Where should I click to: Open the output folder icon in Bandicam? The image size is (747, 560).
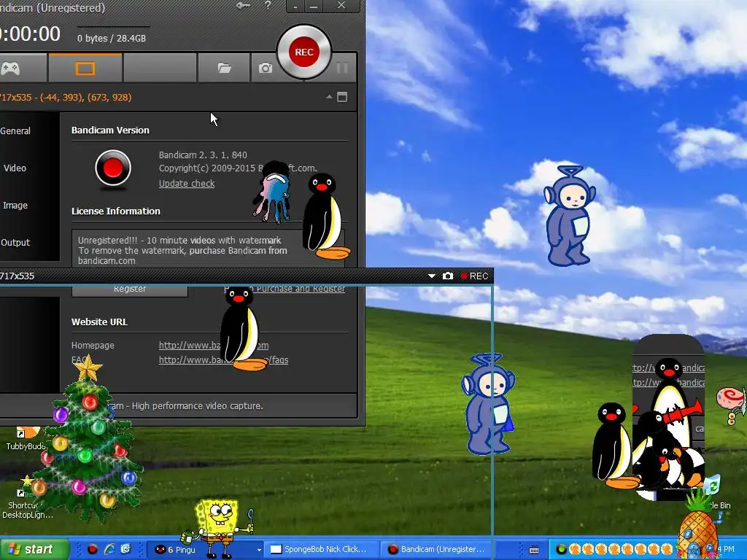224,68
